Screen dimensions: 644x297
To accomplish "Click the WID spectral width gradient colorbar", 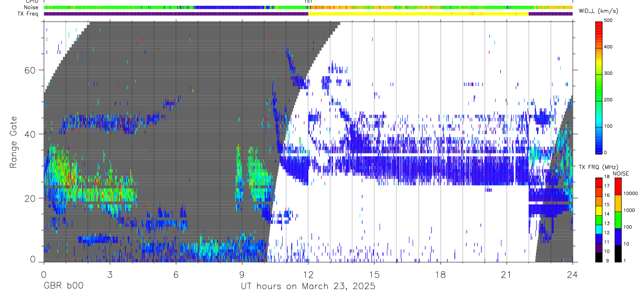I will click(599, 87).
